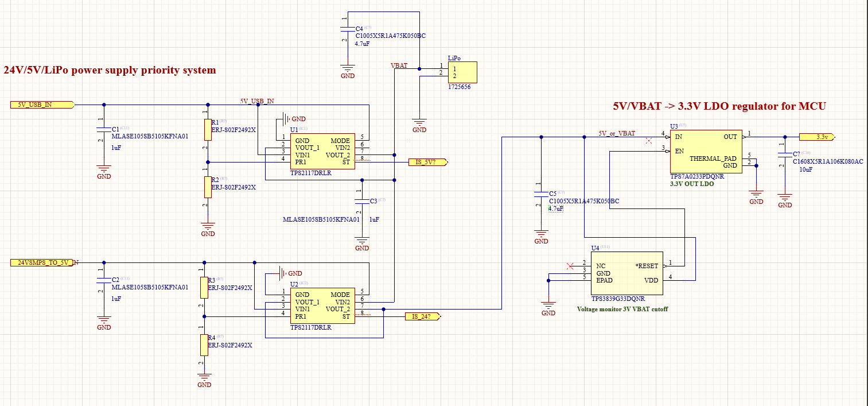Click GND symbol under capacitor C3
The height and width of the screenshot is (406, 868).
coord(362,243)
